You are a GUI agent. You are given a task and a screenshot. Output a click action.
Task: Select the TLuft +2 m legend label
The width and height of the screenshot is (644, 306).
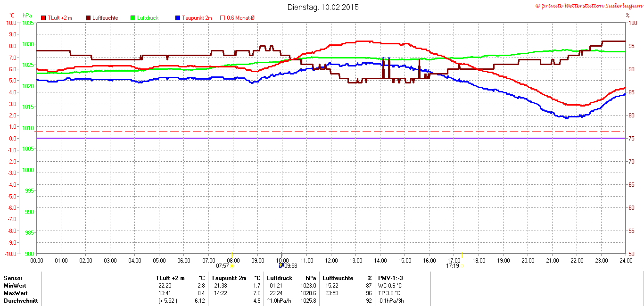click(60, 18)
